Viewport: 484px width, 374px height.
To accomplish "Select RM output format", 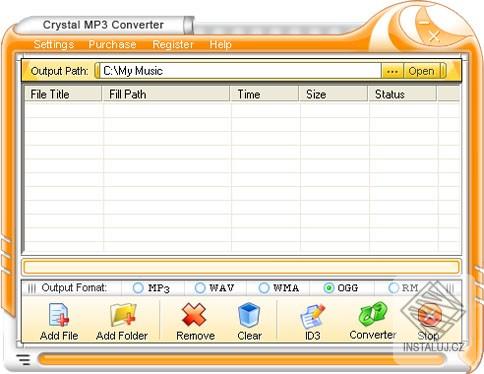I will coord(393,288).
